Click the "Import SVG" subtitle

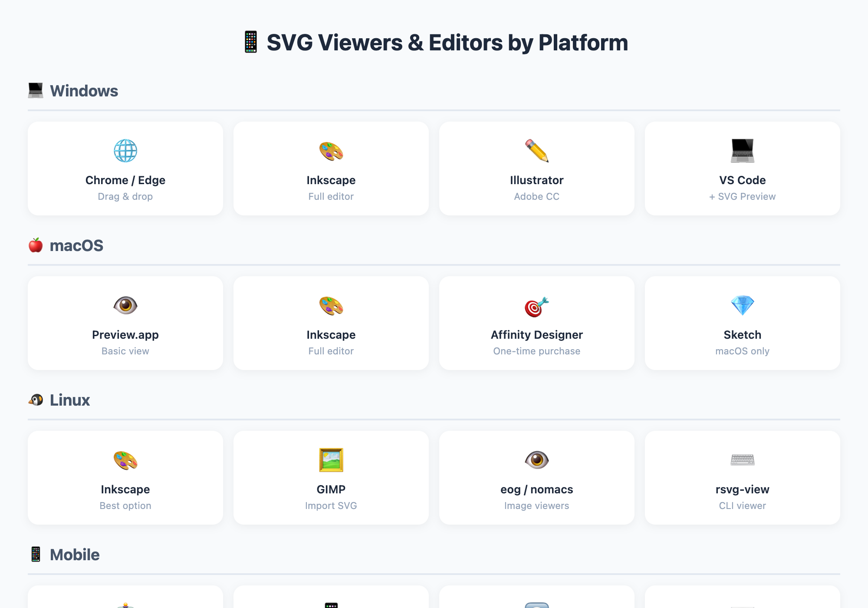click(331, 506)
